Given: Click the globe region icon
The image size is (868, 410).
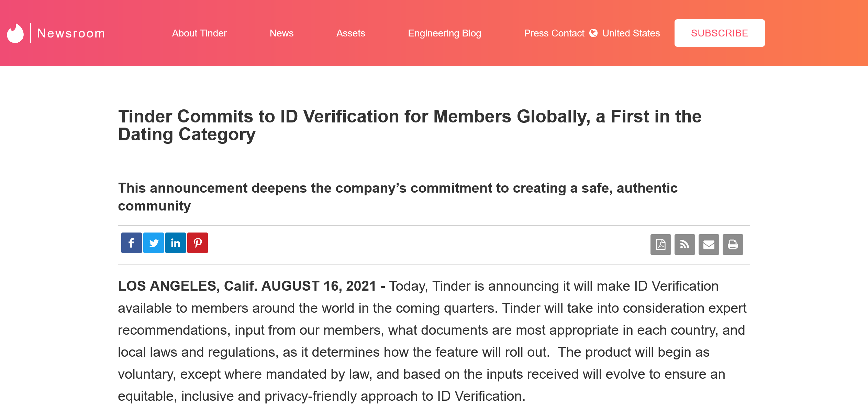Looking at the screenshot, I should tap(593, 33).
